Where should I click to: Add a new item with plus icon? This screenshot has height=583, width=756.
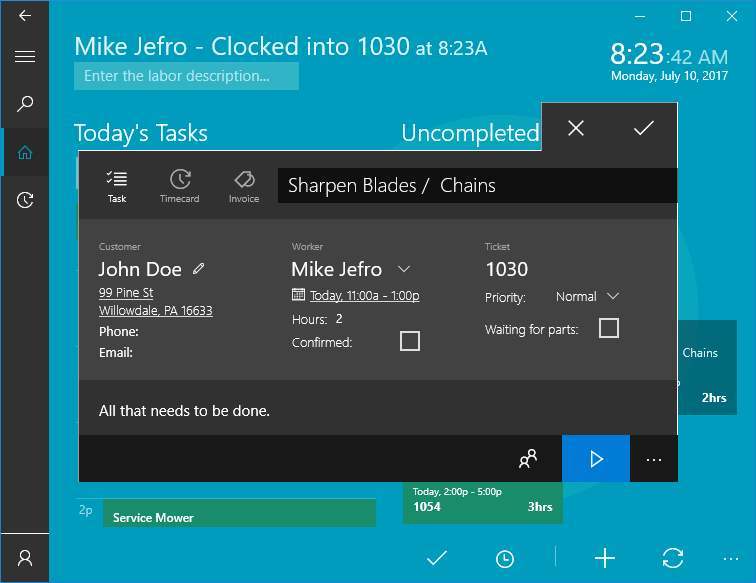pyautogui.click(x=605, y=558)
